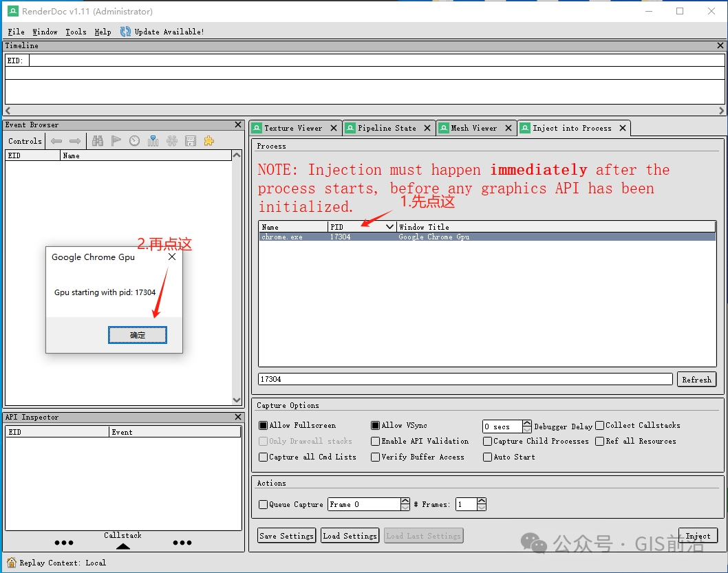Click the RenderDoc logo in title bar
Viewport: 728px width, 573px height.
click(x=13, y=11)
